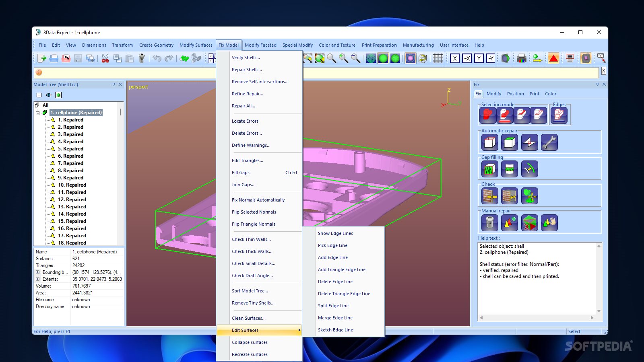The image size is (644, 362).
Task: Open the Modify Faceted menu
Action: [x=260, y=45]
